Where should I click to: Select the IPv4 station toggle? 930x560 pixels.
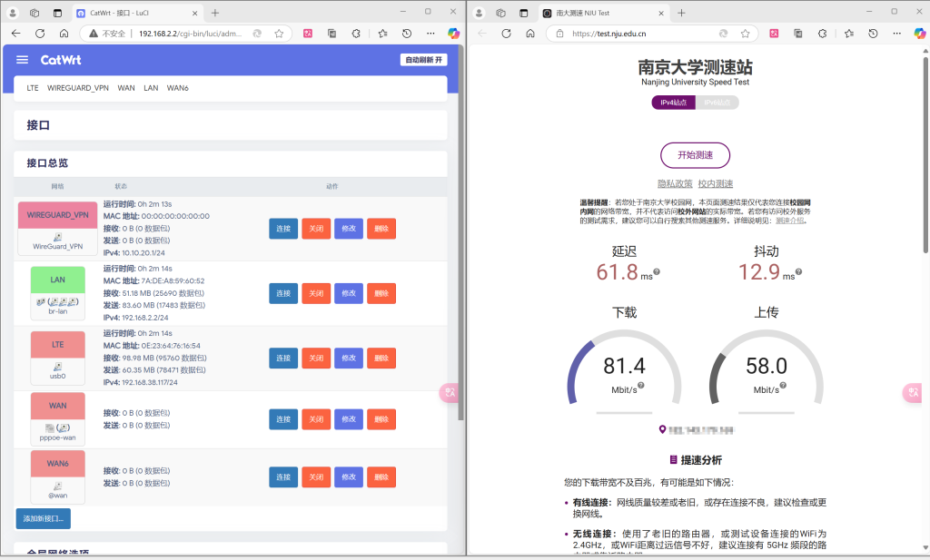pyautogui.click(x=673, y=103)
